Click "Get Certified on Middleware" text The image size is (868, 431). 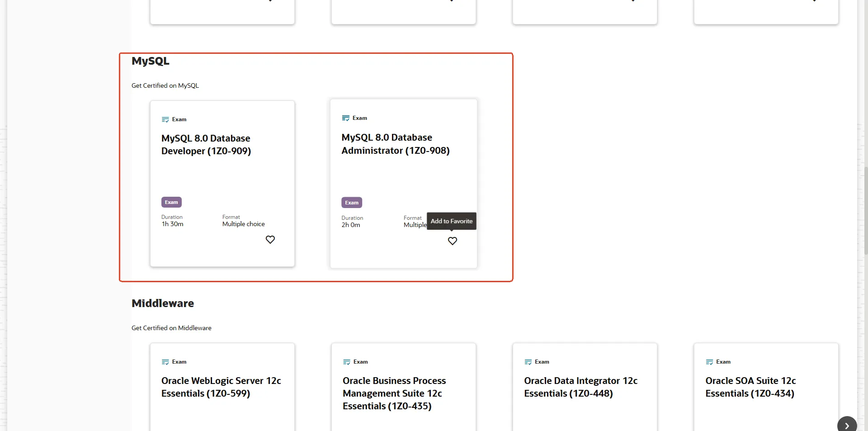(171, 328)
